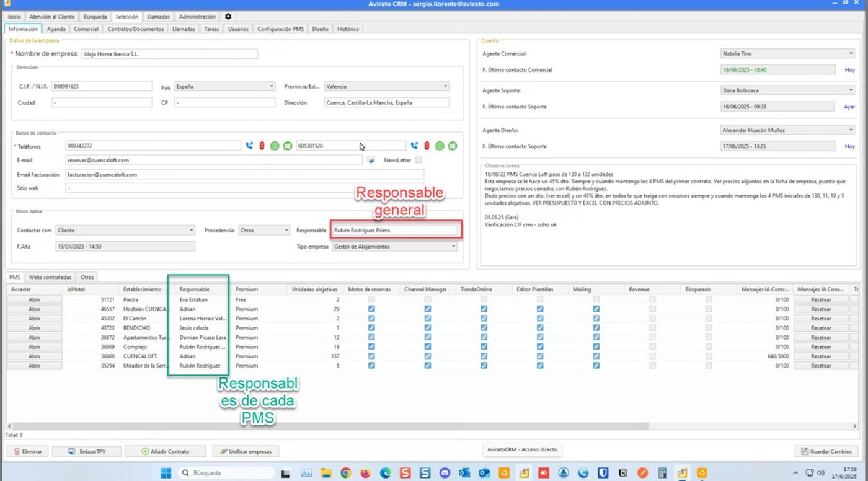868x481 pixels.
Task: Click Abrir button for hotel 36869 Complejo
Action: point(35,346)
